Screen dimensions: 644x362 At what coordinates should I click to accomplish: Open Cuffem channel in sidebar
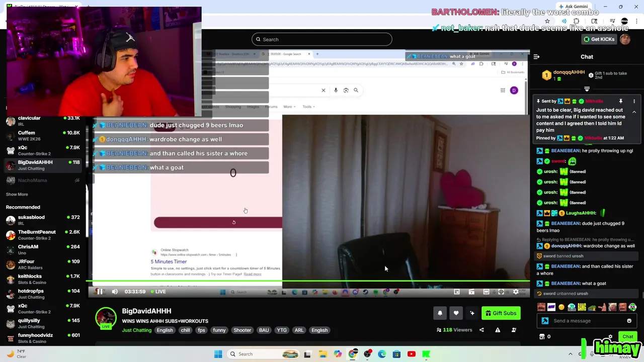(x=43, y=136)
